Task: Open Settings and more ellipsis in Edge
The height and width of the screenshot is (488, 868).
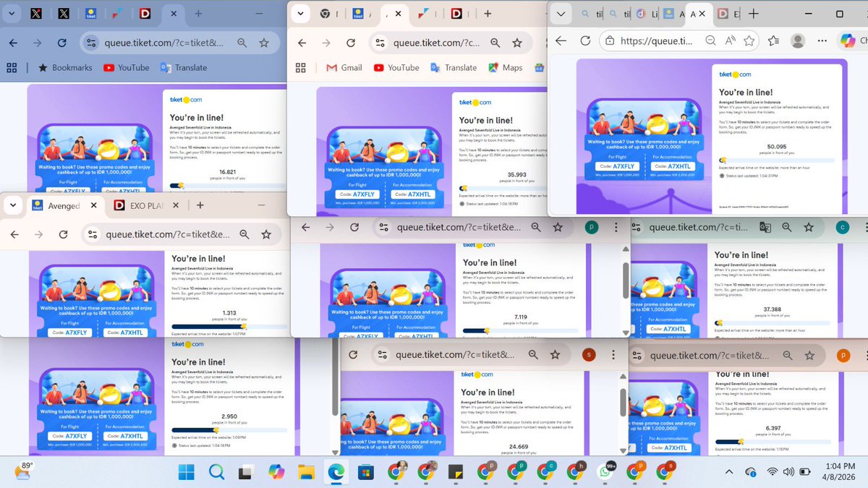Action: pos(822,40)
